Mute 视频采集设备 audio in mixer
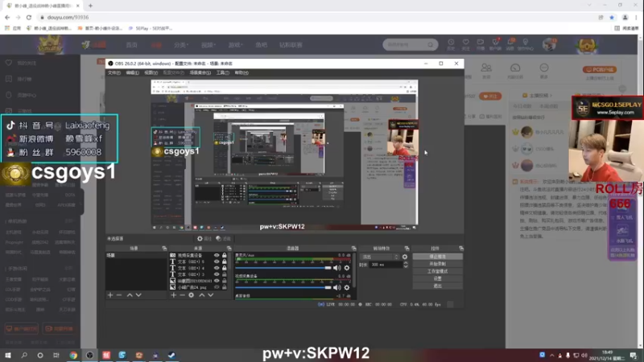Viewport: 644px width, 362px height. [336, 288]
